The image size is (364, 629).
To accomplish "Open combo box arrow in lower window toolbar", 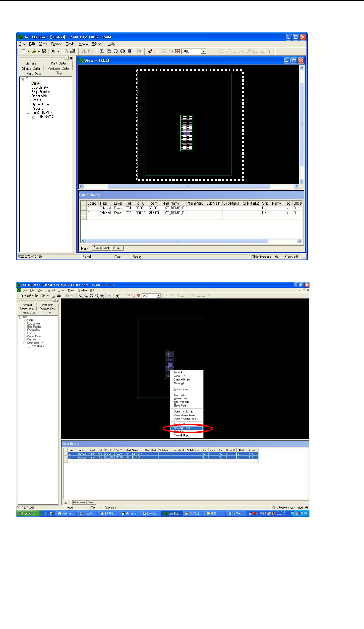I will click(x=159, y=295).
